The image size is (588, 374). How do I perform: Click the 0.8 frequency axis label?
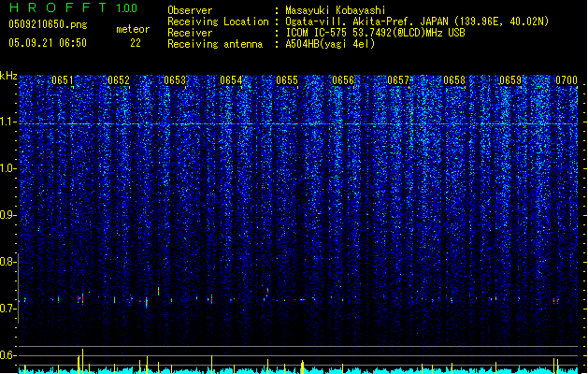[x=7, y=262]
